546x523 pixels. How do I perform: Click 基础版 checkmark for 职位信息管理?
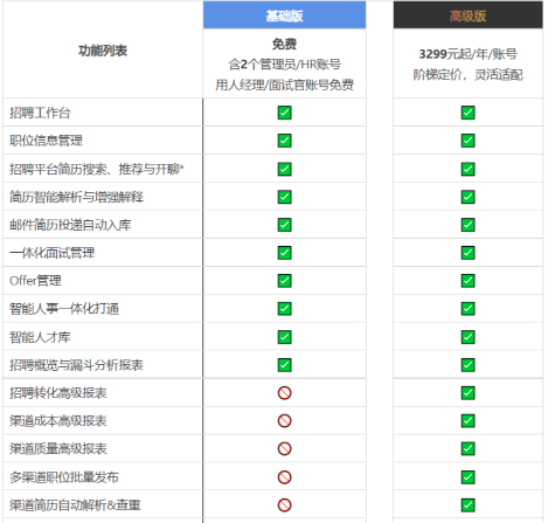pos(284,141)
